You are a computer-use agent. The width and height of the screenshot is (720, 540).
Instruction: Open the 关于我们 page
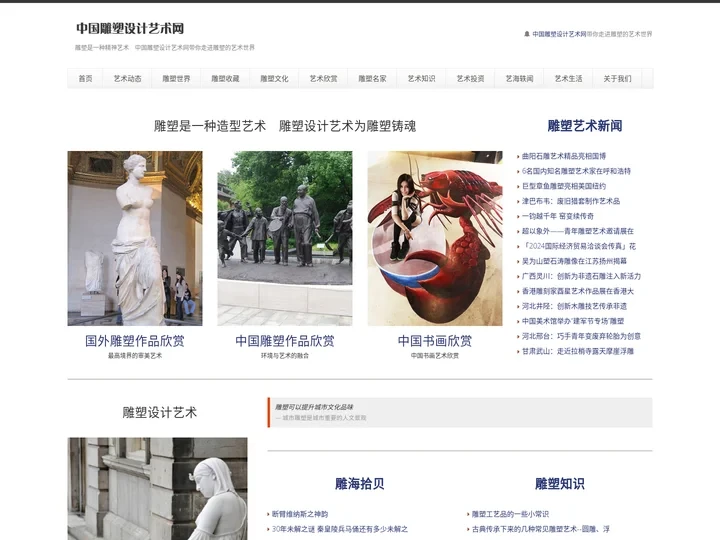617,79
